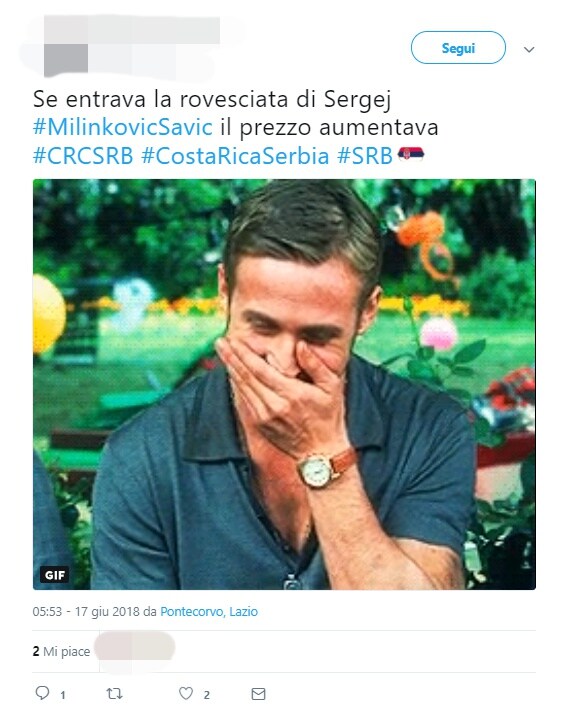Open the #CostaRicaSerbia hashtag
The height and width of the screenshot is (724, 567).
click(235, 156)
